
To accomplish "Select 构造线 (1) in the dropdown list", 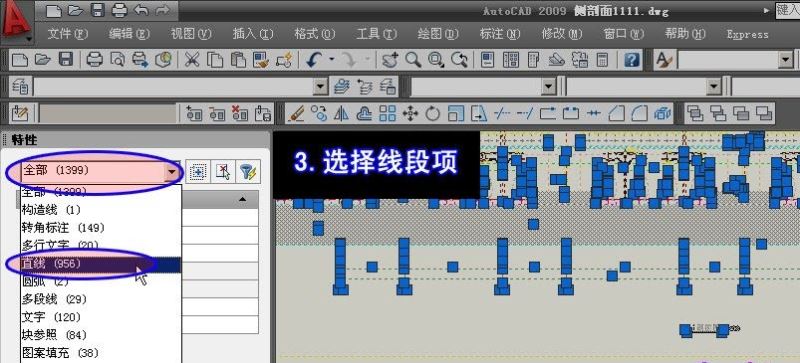I will tap(101, 209).
